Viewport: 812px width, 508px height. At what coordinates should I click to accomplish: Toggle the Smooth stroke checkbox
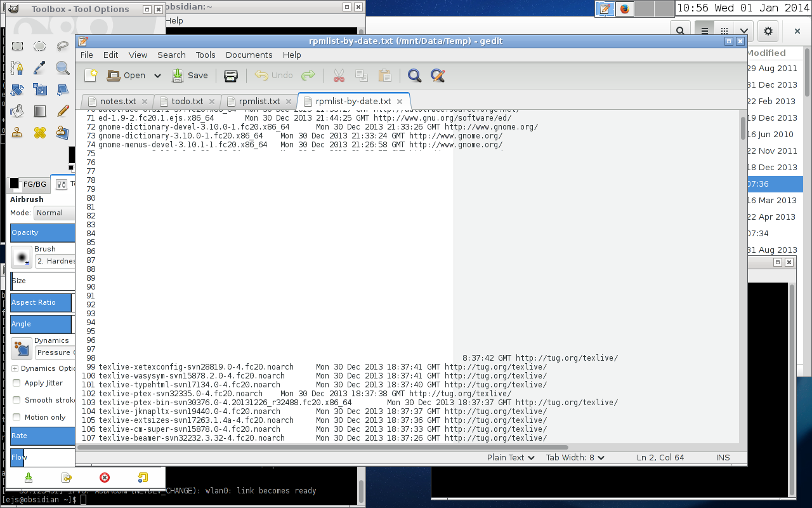pyautogui.click(x=16, y=400)
